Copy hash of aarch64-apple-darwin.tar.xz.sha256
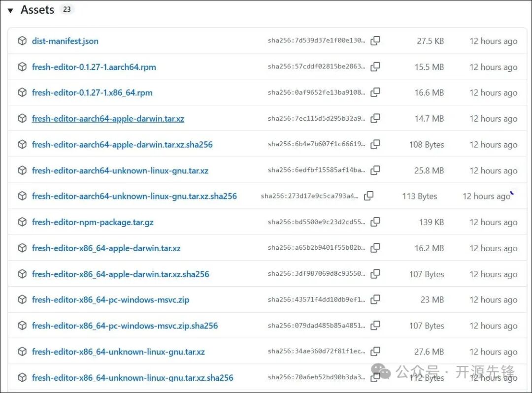The height and width of the screenshot is (393, 532). (375, 144)
